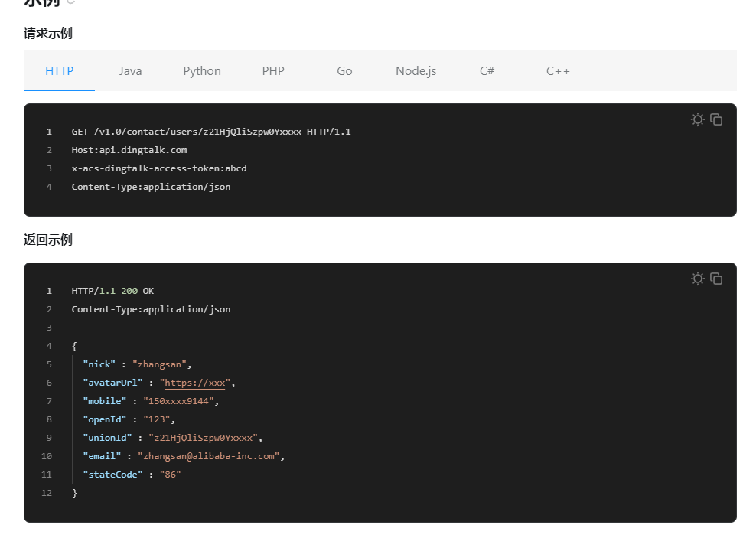Open the Node.js example tab

[415, 71]
